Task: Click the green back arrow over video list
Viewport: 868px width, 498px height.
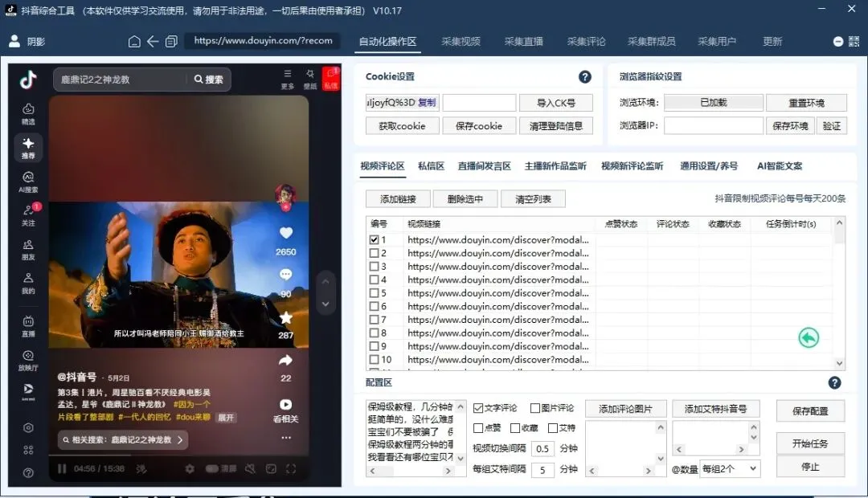Action: 809,337
